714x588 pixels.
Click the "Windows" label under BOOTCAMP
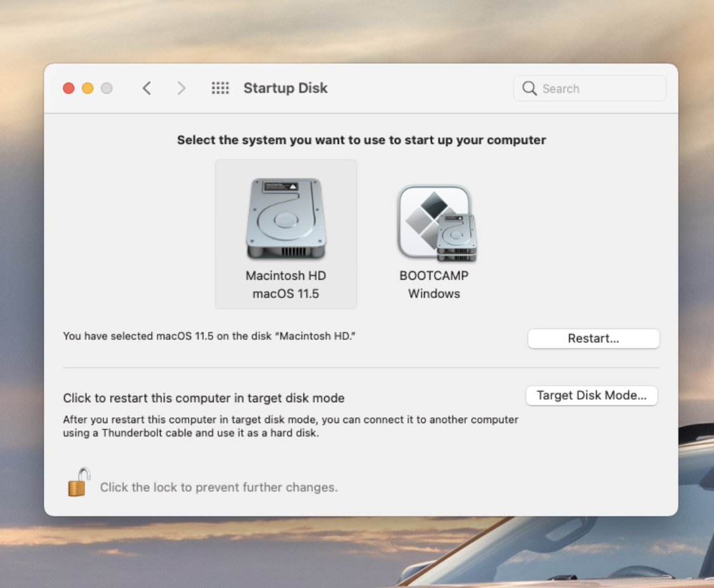(434, 294)
